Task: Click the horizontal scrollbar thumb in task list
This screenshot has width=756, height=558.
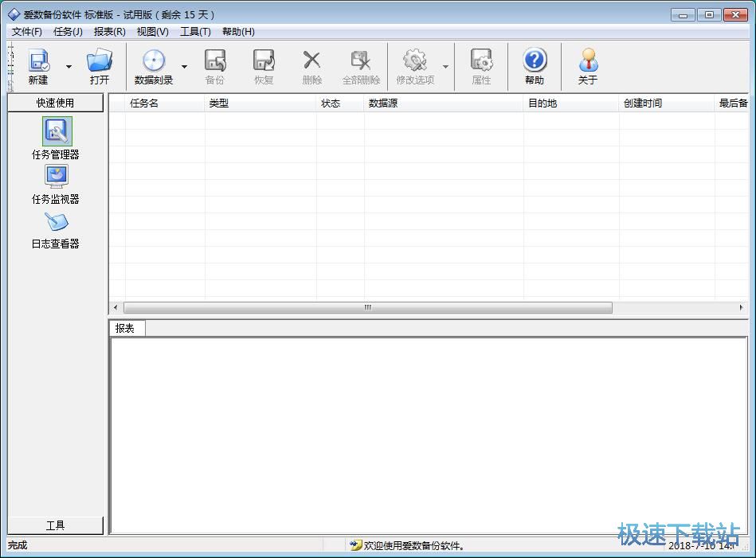Action: 368,307
